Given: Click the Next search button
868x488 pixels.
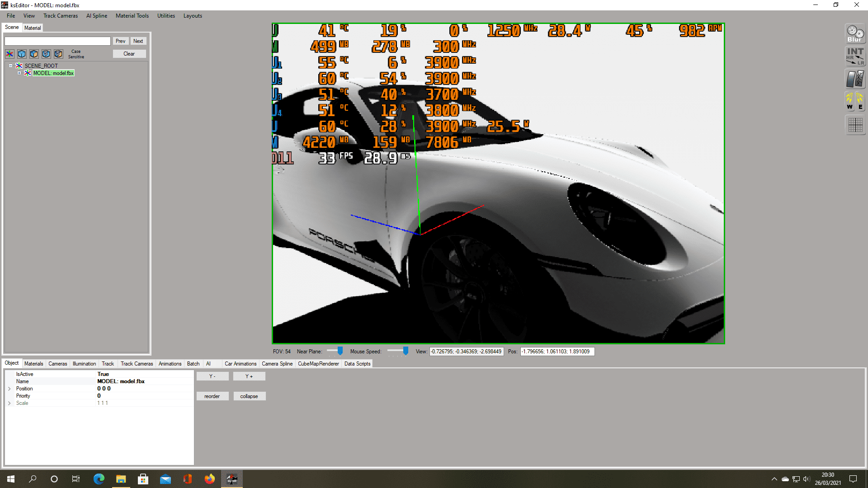Looking at the screenshot, I should point(138,41).
